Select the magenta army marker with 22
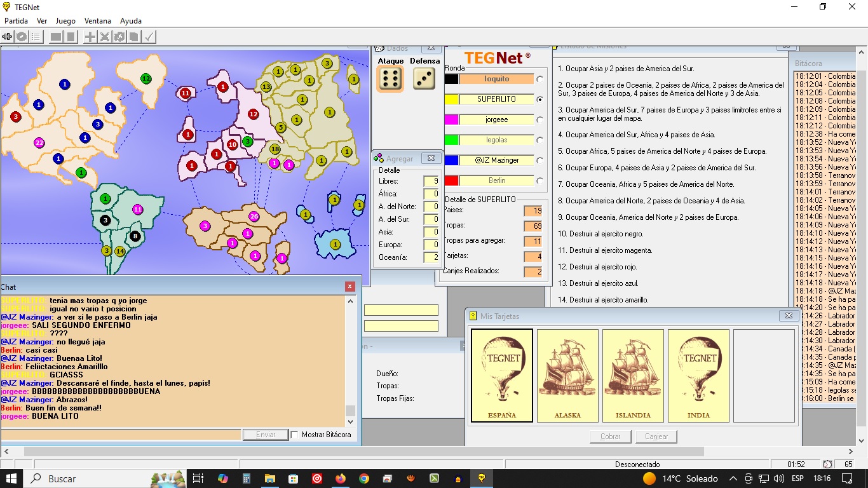Viewport: 868px width, 488px height. (x=39, y=142)
